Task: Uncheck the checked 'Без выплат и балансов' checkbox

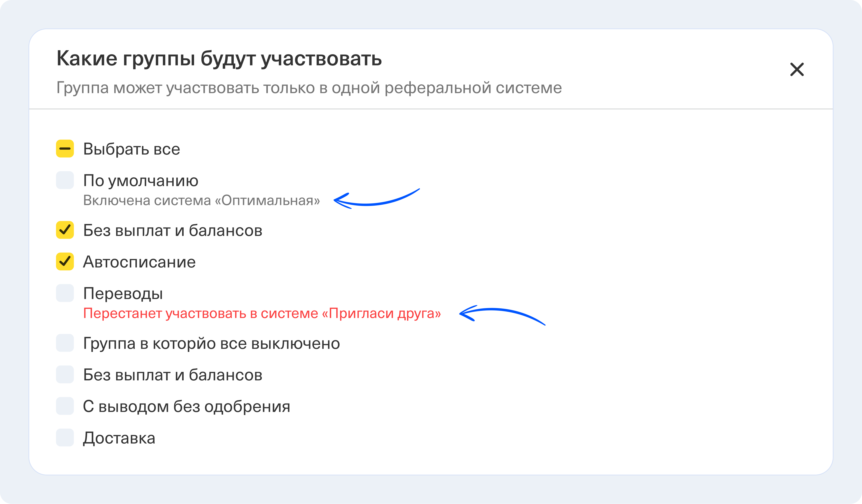Action: pos(65,230)
